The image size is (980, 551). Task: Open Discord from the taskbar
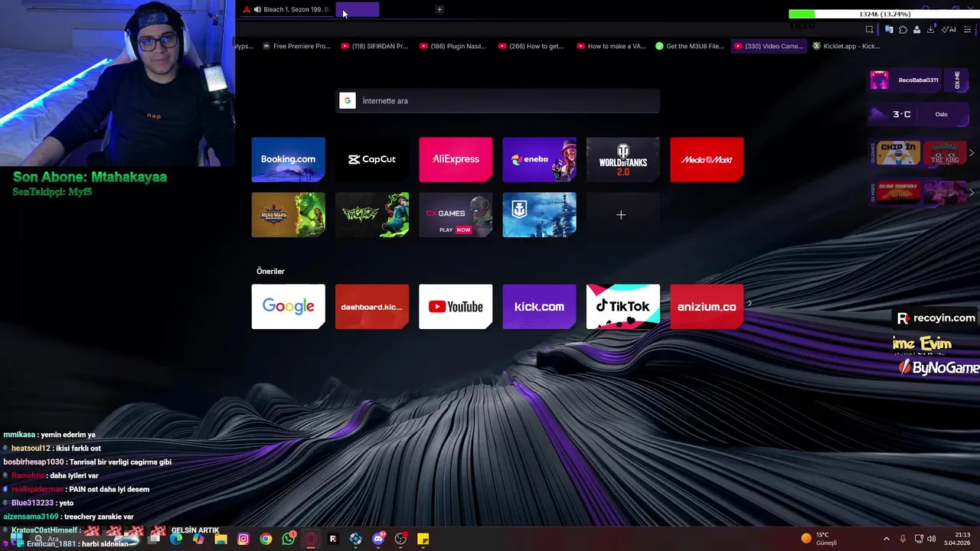click(378, 539)
